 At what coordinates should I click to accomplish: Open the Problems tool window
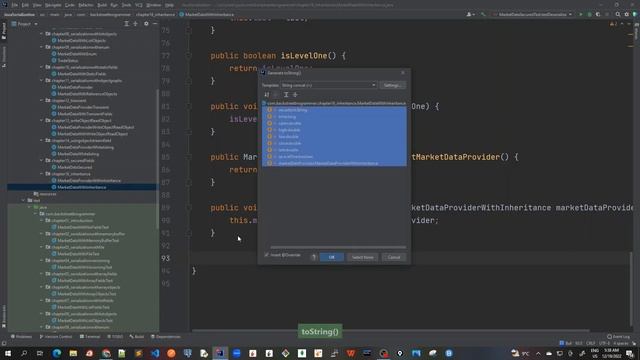(21, 337)
